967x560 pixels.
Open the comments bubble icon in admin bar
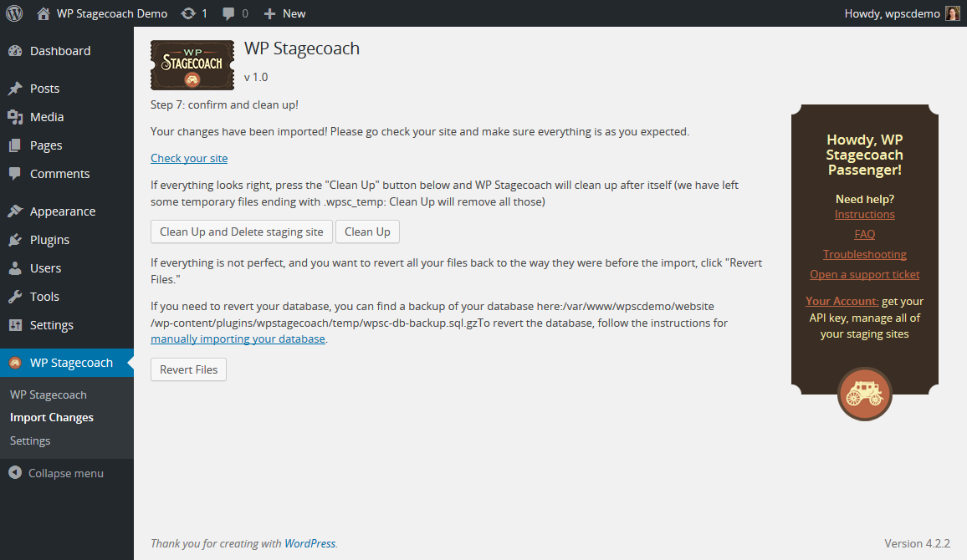coord(228,13)
